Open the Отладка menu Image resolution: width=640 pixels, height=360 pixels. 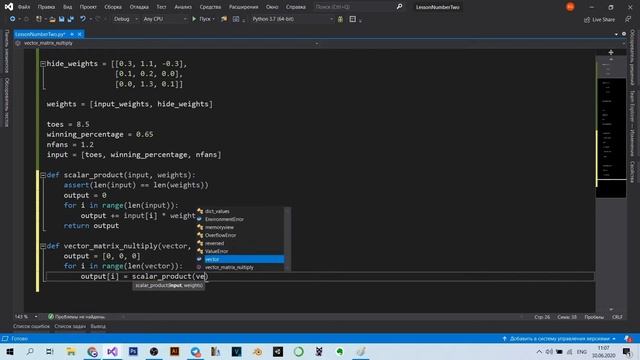(x=139, y=7)
